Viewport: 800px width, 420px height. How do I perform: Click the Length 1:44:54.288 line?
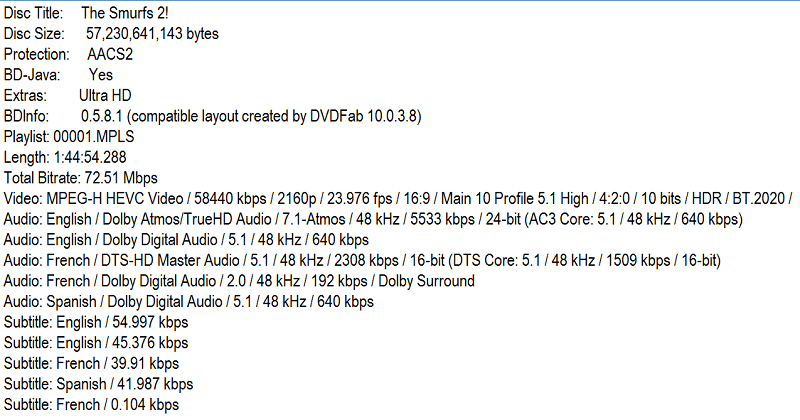click(65, 157)
